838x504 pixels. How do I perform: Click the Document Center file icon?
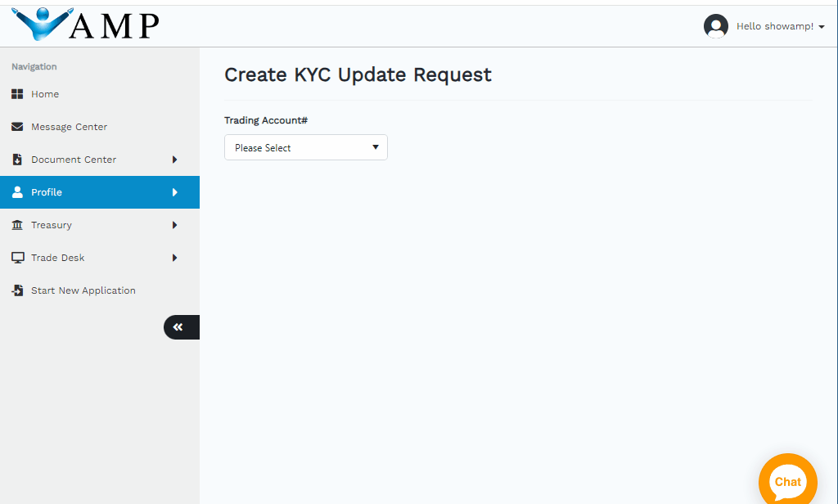point(17,160)
